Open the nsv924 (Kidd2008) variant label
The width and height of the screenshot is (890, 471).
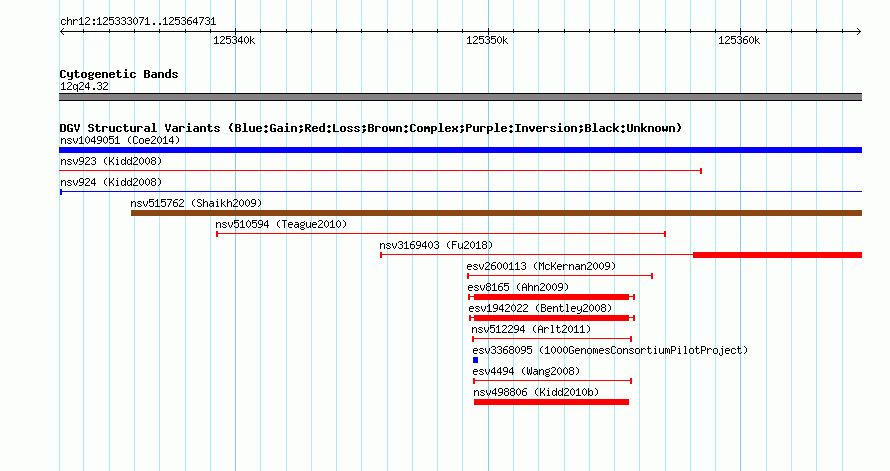(111, 182)
